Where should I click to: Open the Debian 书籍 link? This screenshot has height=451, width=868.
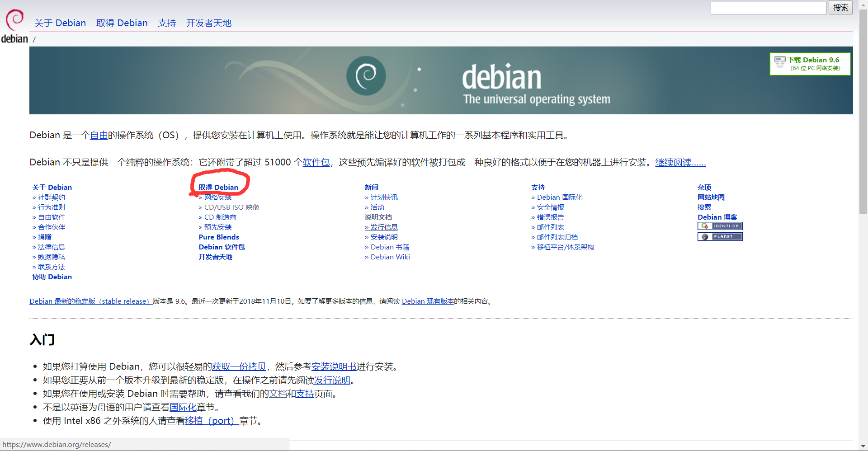pos(390,247)
